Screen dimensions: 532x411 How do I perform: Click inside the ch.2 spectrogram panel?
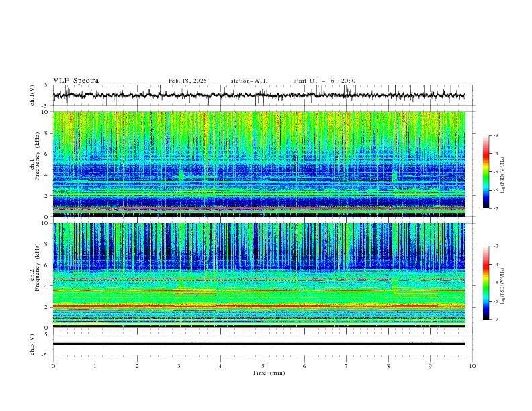[x=259, y=275]
